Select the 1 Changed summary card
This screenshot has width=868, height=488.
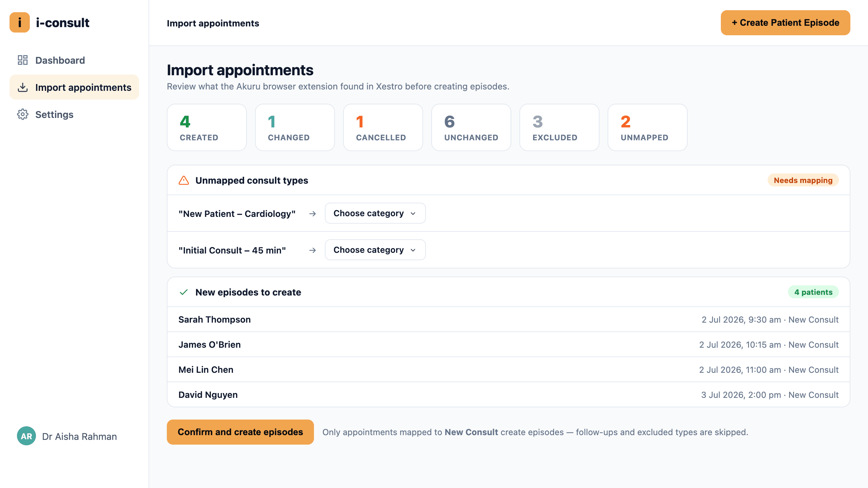[x=295, y=127]
